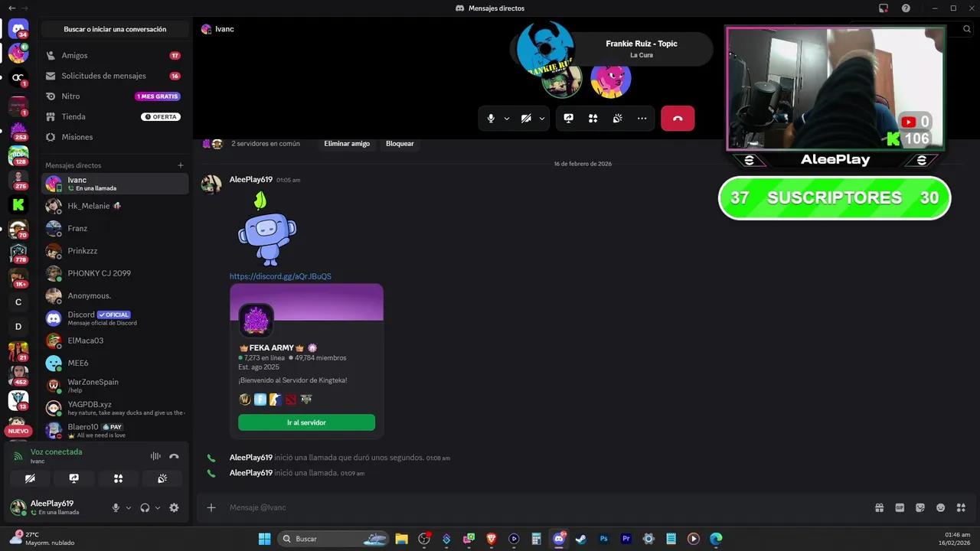Open the Nitro page
Screen dimensions: 980x551
[x=114, y=96]
